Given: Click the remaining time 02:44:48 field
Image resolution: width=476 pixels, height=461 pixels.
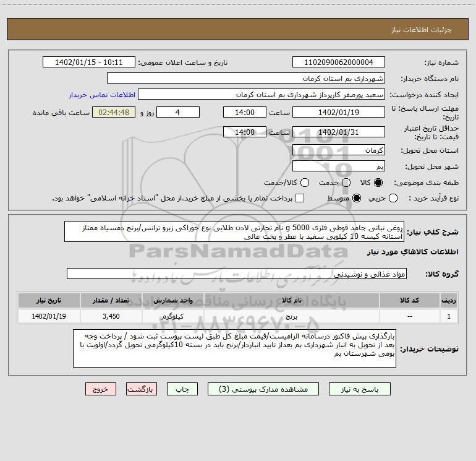Looking at the screenshot, I should tap(114, 112).
